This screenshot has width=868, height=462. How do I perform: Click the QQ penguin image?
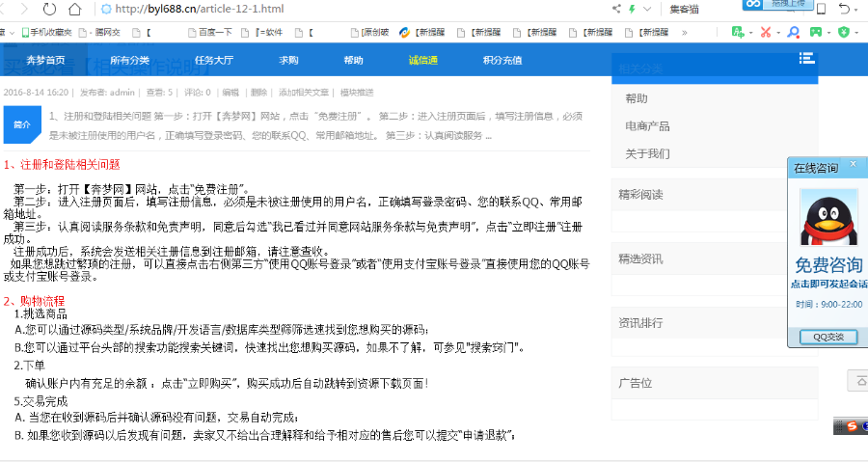tap(828, 217)
